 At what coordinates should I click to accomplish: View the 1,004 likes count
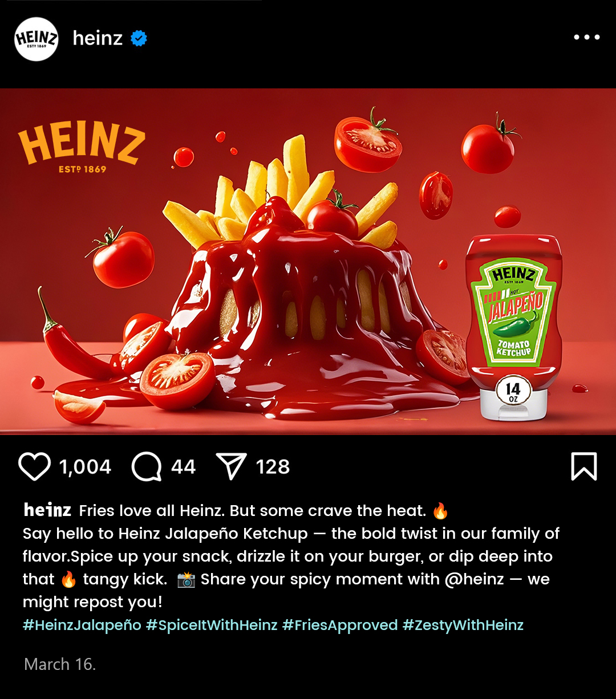point(85,467)
